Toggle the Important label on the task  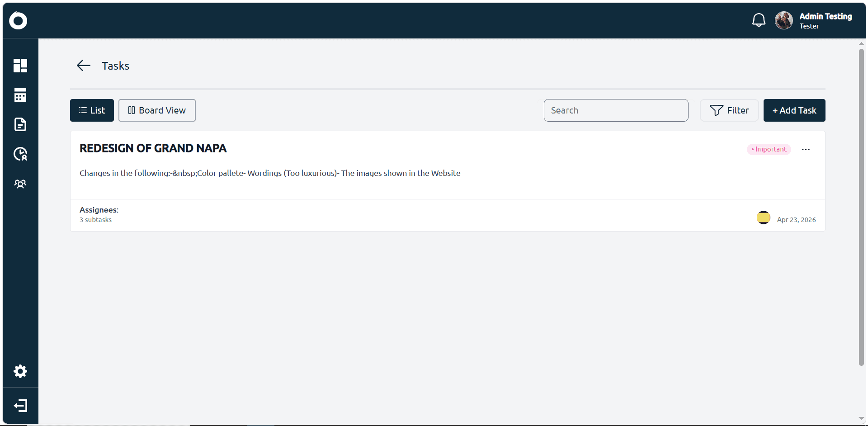[769, 149]
